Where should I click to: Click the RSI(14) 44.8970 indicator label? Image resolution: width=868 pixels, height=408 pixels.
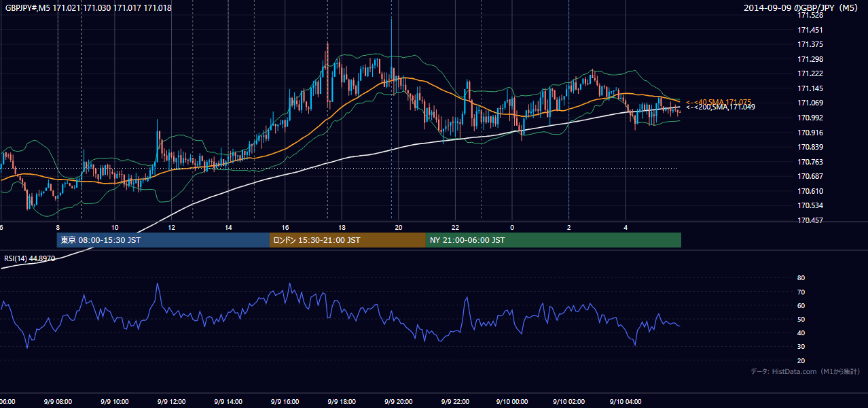[29, 259]
